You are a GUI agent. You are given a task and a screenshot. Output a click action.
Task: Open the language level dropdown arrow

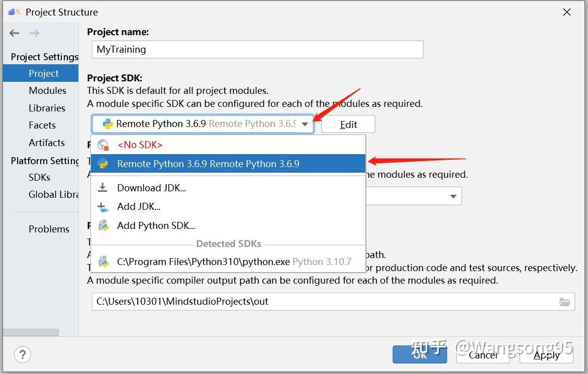point(453,196)
